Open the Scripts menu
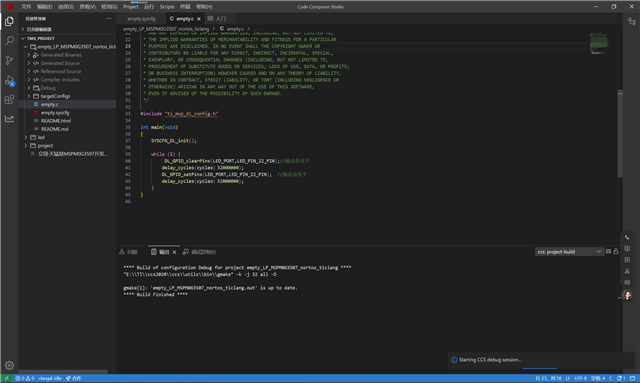 (x=167, y=7)
